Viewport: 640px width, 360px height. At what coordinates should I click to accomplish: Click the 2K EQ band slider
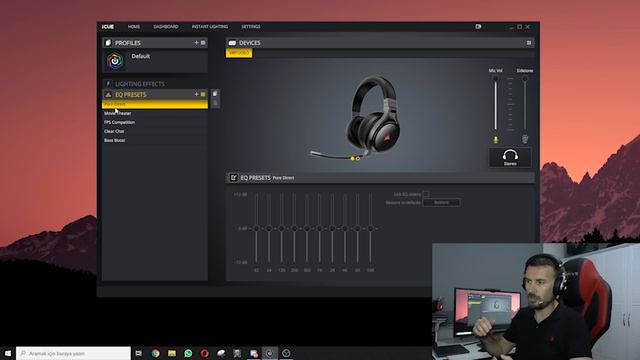332,228
